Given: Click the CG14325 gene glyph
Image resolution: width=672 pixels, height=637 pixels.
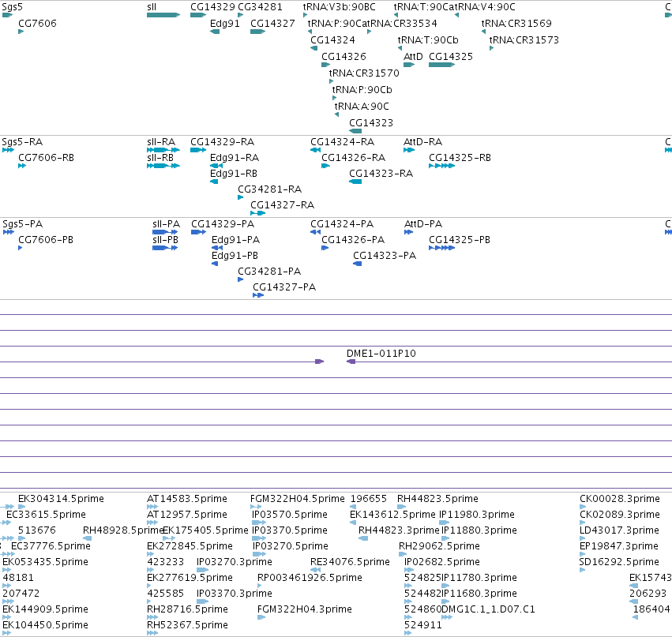Looking at the screenshot, I should (x=441, y=65).
